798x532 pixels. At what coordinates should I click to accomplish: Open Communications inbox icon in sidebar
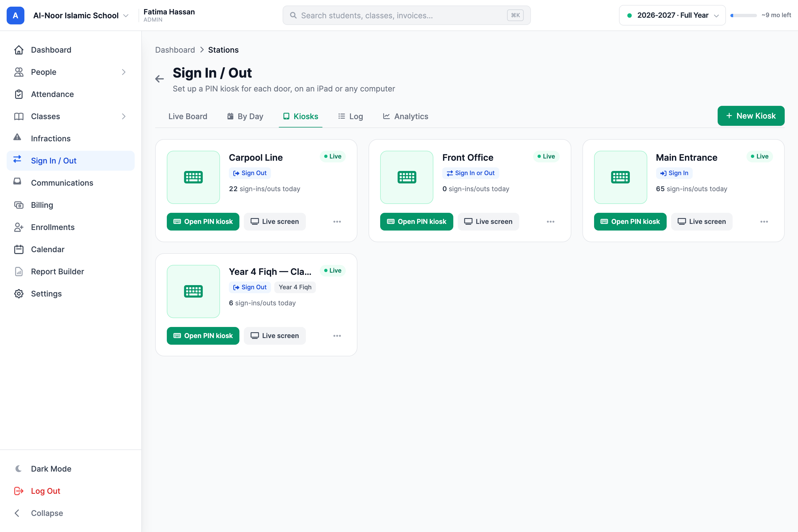point(17,181)
